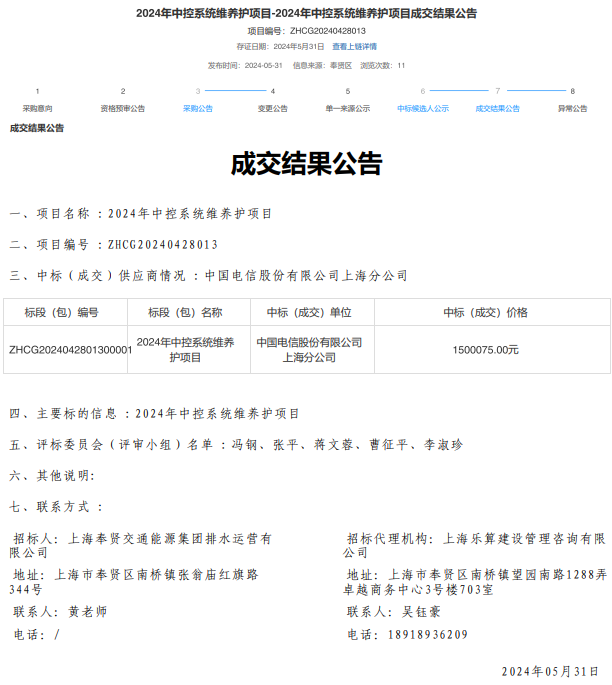Select the 资格预审公告 step

[122, 108]
